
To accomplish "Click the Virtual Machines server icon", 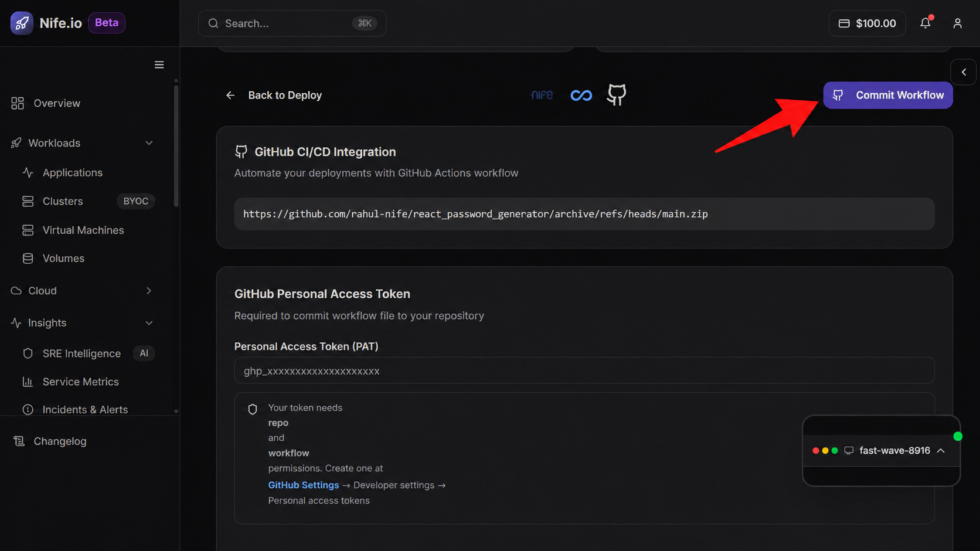I will click(28, 230).
